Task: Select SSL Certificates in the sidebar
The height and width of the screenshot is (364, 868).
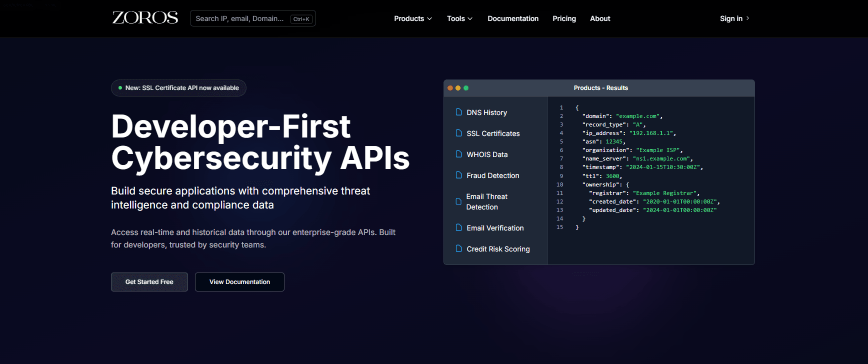Action: point(493,133)
